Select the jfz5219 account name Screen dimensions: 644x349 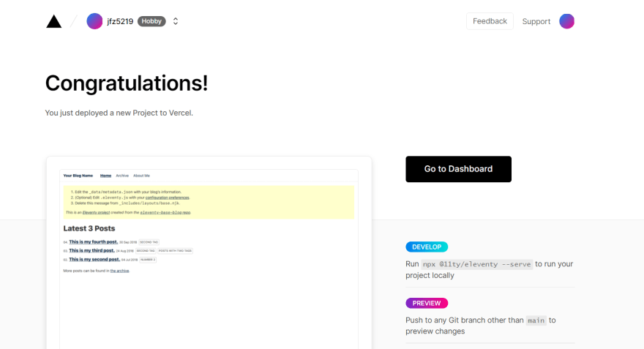pyautogui.click(x=120, y=21)
